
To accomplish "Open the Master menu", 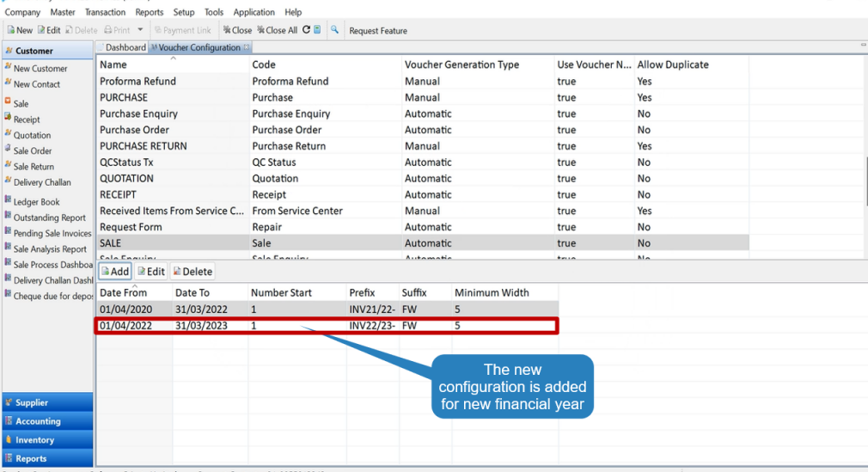I will (63, 12).
